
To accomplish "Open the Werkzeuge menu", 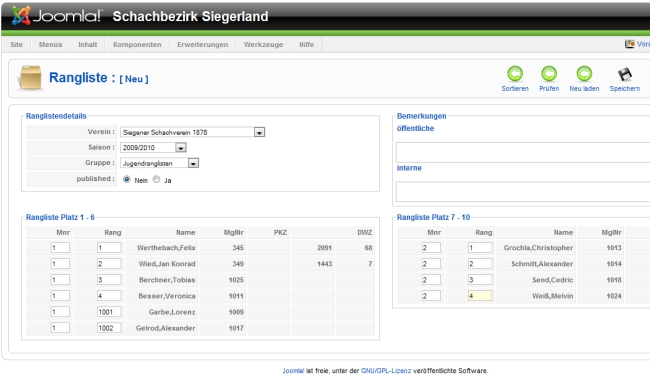I will tap(263, 44).
